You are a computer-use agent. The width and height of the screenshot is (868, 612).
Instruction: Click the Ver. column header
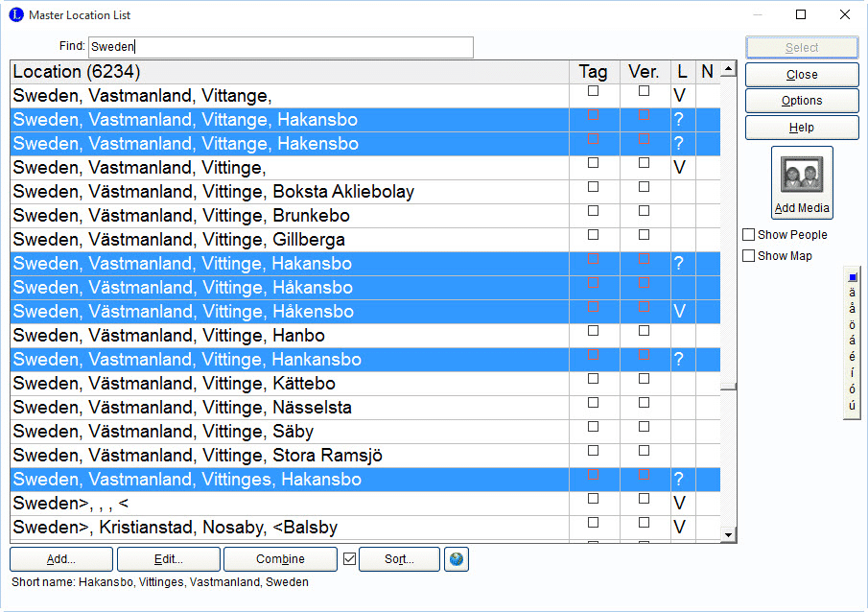[645, 72]
